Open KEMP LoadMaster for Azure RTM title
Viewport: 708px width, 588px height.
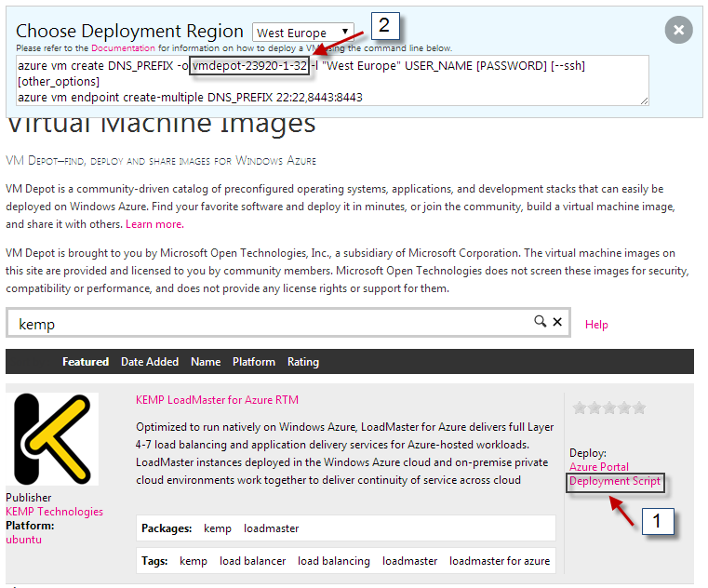pos(217,399)
